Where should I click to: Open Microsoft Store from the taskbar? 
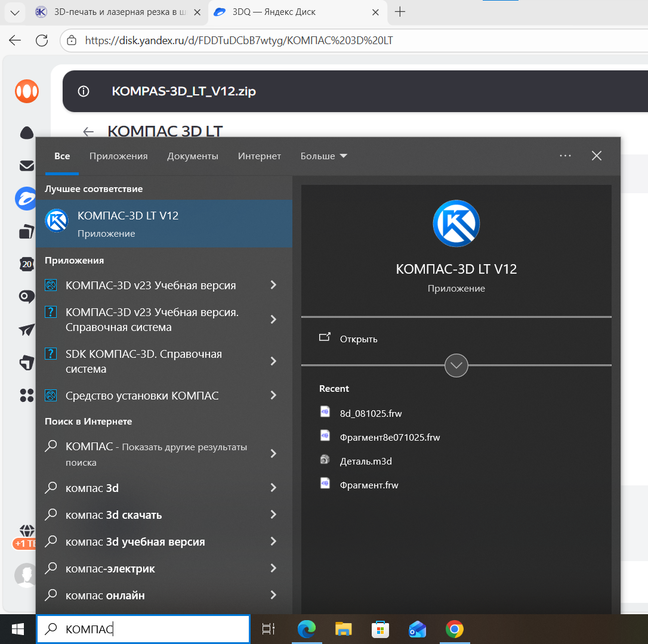click(x=380, y=629)
